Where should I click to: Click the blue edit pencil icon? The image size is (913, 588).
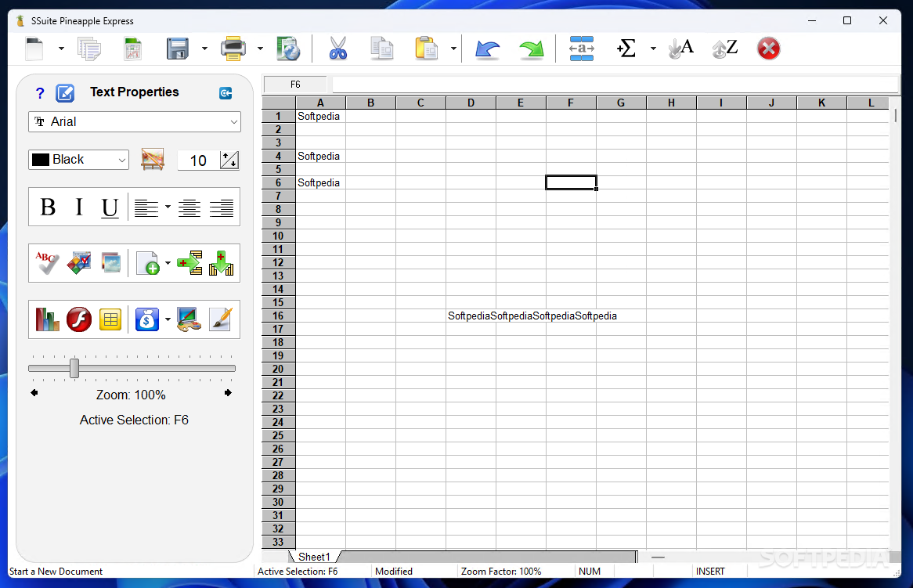[65, 93]
